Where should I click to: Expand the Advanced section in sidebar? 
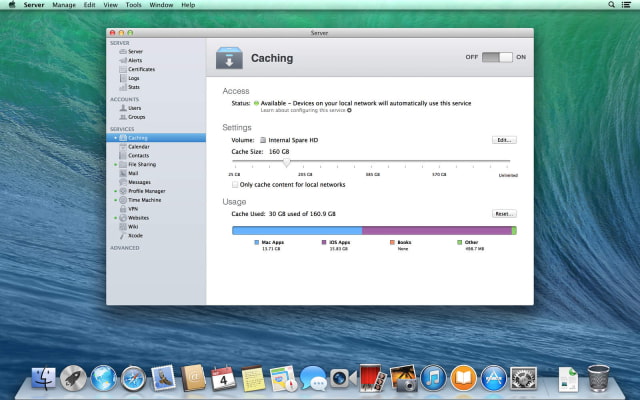point(125,247)
